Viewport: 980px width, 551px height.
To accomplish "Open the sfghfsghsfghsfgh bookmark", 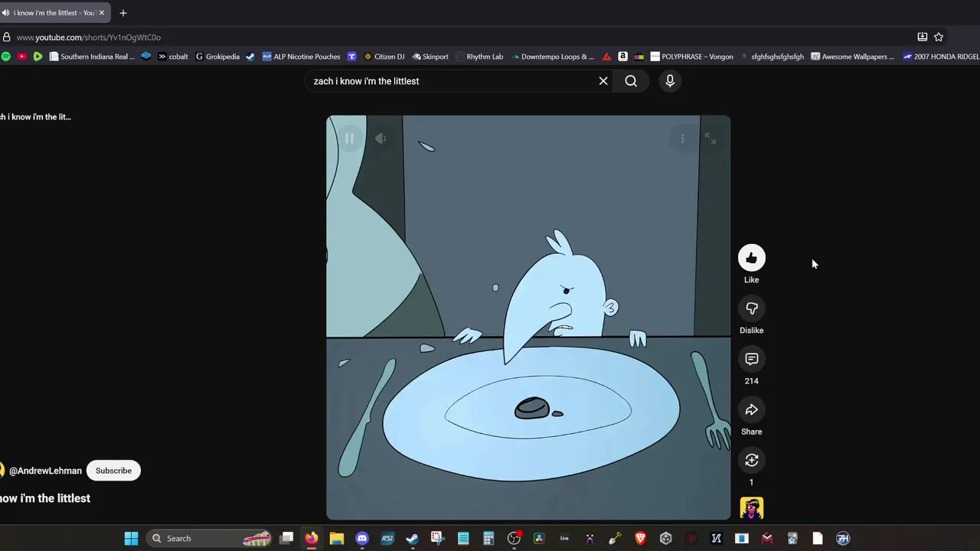I will click(x=772, y=57).
